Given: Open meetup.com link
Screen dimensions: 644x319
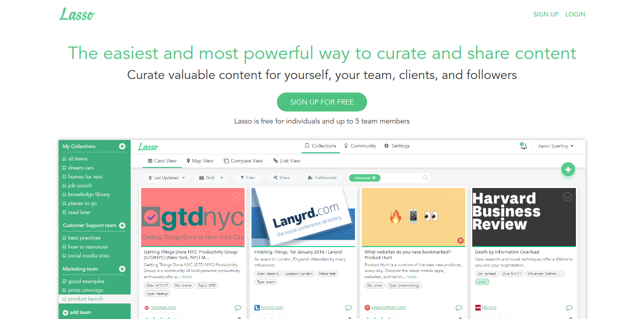Looking at the screenshot, I should coord(163,307).
